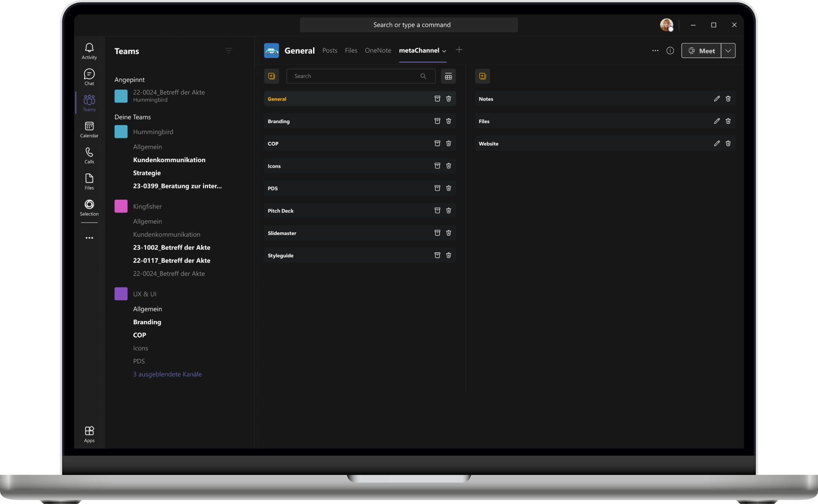Select the Pitch Deck list row
Screen dimensions: 818x504
(x=360, y=211)
